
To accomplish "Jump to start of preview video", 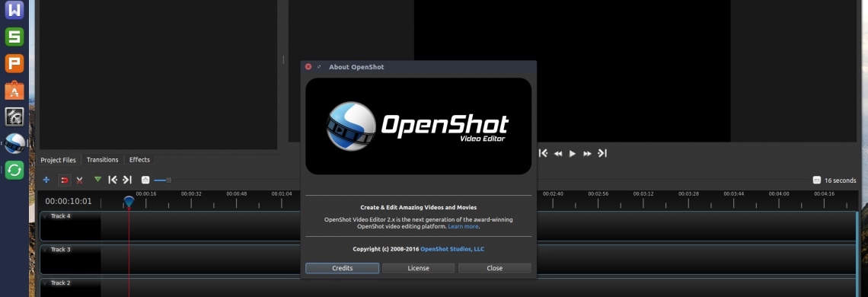I will point(543,153).
